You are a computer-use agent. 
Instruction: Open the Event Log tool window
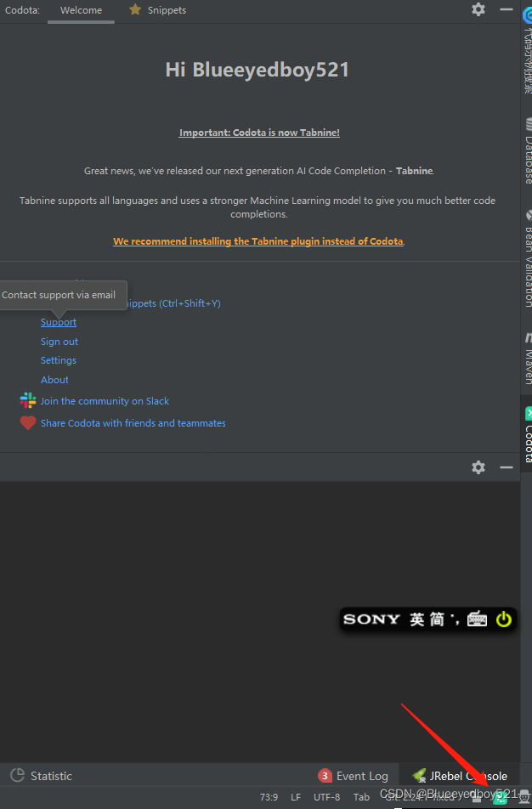click(x=354, y=776)
